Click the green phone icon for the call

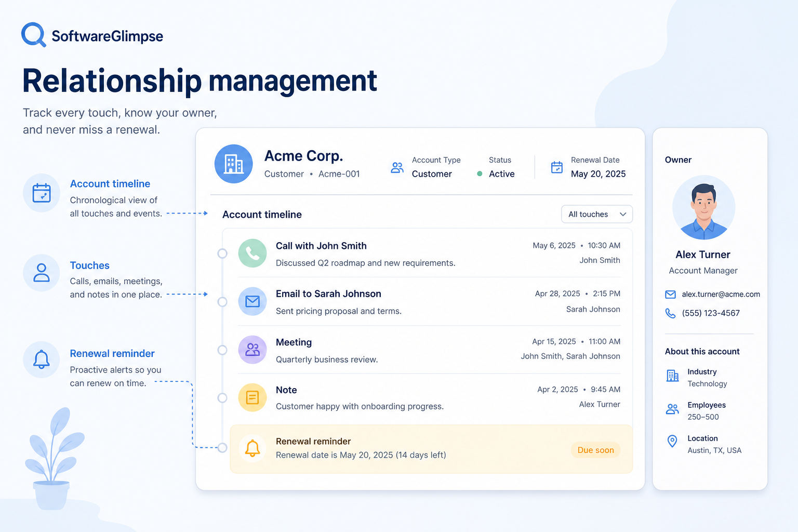click(x=252, y=253)
